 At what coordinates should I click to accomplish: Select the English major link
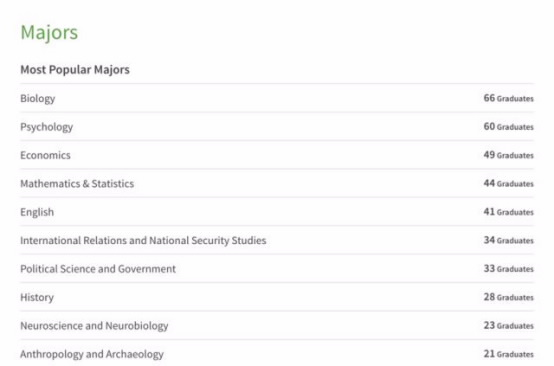pos(37,212)
